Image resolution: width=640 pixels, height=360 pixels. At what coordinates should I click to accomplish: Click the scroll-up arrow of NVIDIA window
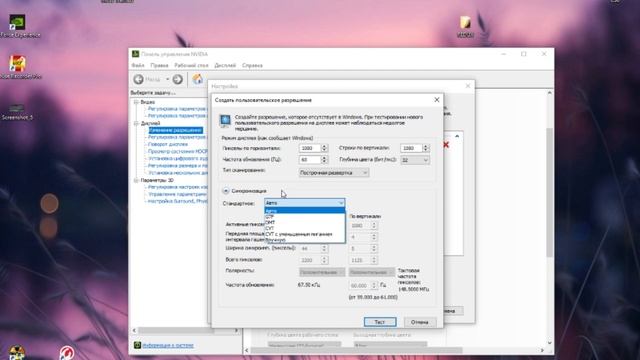pyautogui.click(x=550, y=93)
